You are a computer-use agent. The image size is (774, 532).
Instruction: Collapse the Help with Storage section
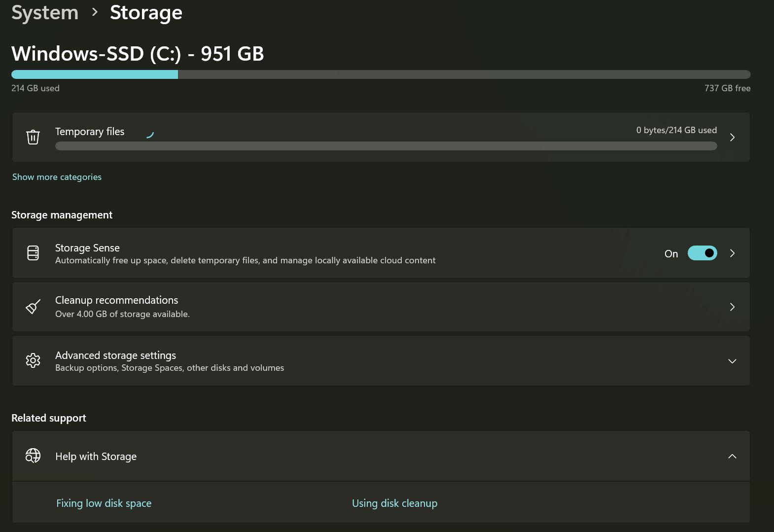point(732,456)
